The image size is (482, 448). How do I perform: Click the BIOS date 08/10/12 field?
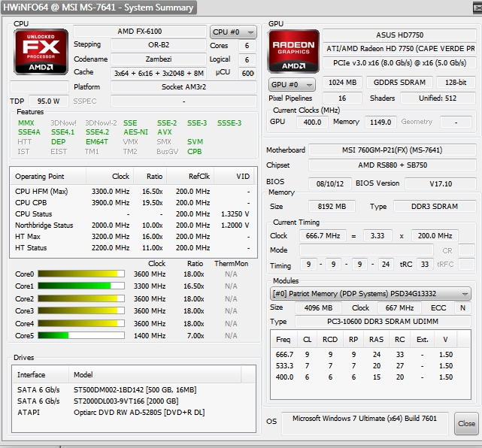329,183
